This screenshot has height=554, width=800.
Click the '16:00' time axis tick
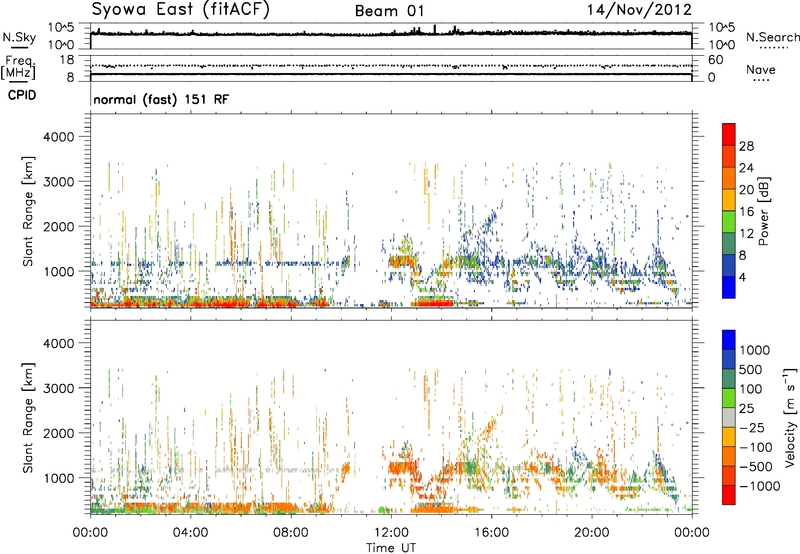[x=491, y=533]
